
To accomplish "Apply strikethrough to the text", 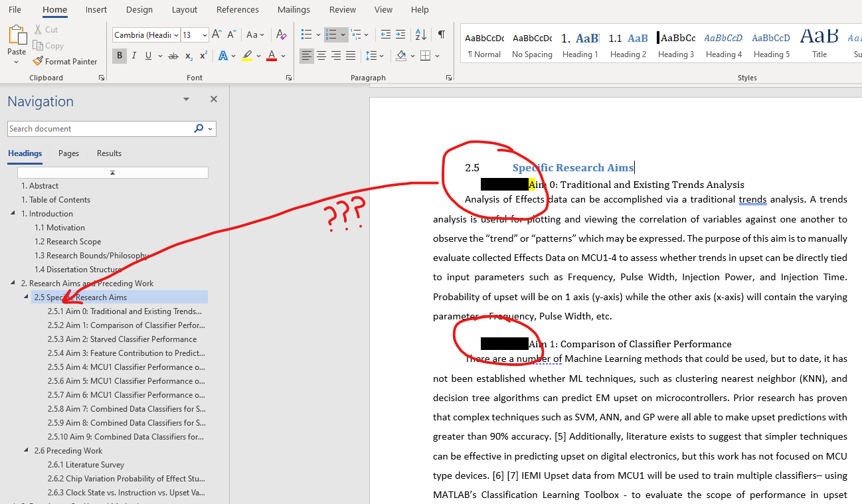I will click(x=173, y=56).
